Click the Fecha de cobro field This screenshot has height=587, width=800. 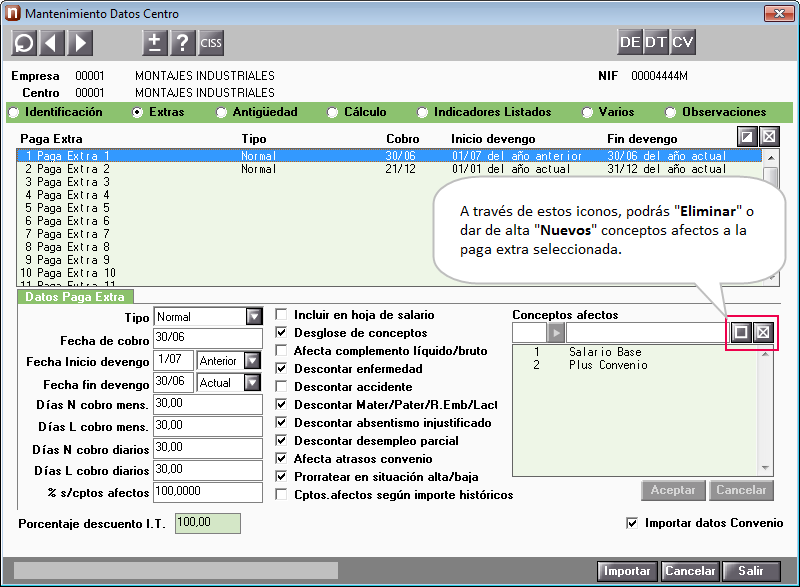(208, 338)
